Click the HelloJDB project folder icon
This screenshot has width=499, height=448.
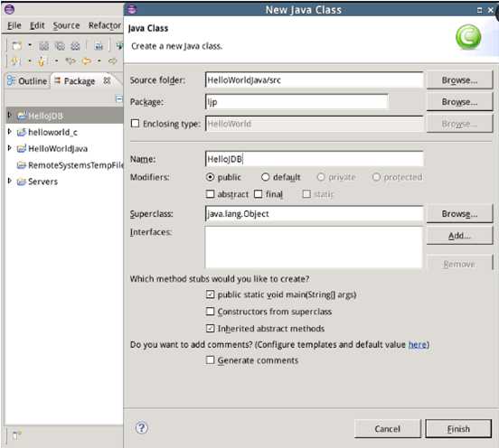pos(22,116)
